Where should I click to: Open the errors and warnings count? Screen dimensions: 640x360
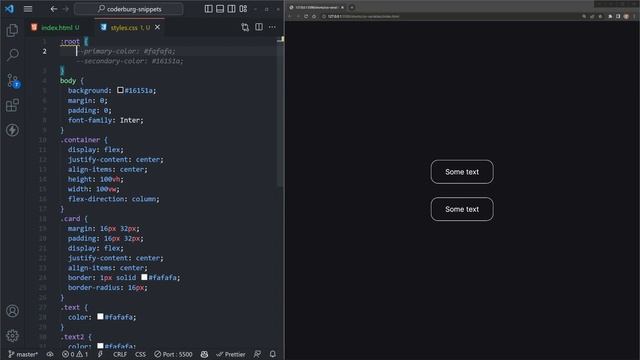point(75,354)
